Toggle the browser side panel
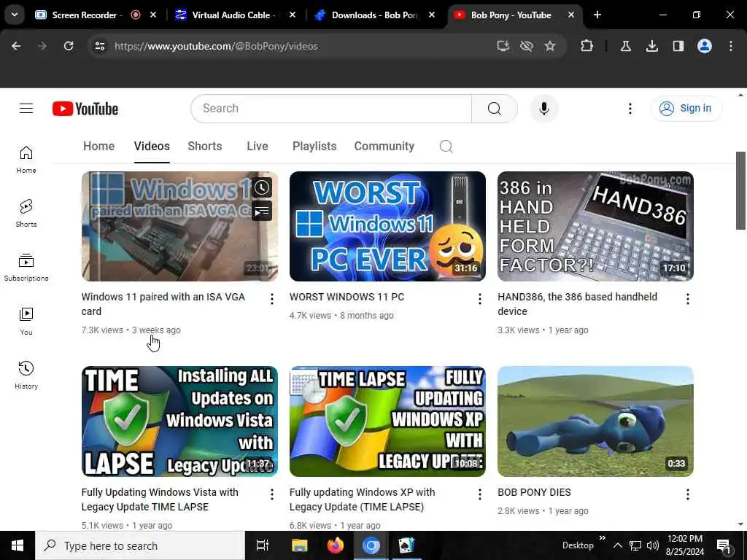The width and height of the screenshot is (747, 560). [678, 46]
